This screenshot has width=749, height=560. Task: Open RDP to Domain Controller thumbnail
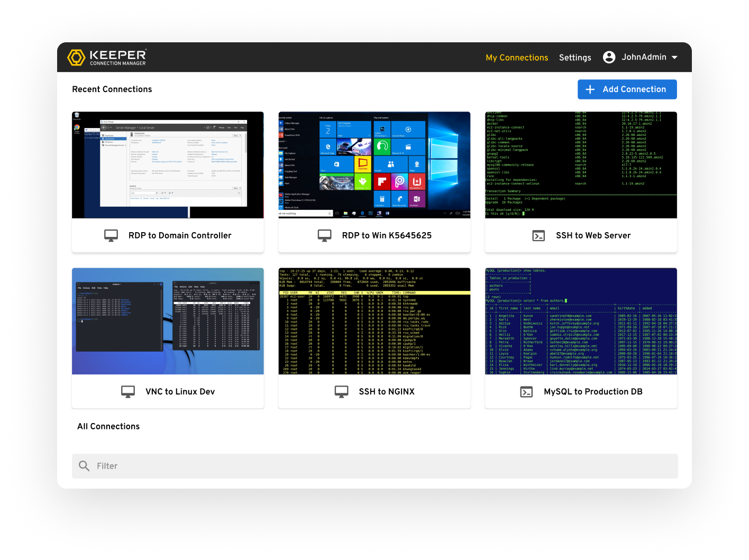point(168,165)
